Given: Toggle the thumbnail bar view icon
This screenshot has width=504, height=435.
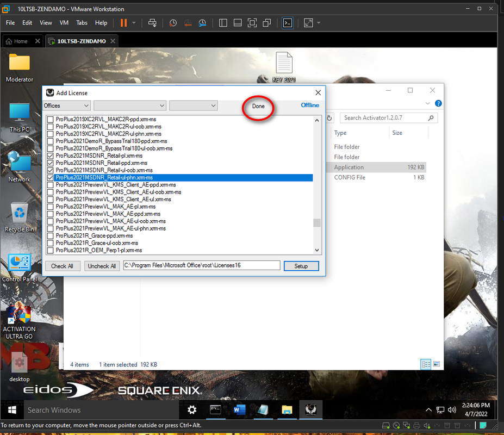Looking at the screenshot, I should coord(238,23).
